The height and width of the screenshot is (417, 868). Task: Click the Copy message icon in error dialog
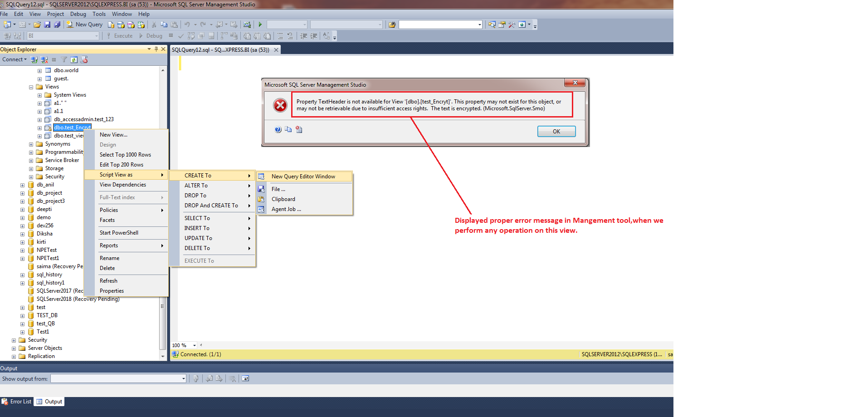tap(288, 130)
